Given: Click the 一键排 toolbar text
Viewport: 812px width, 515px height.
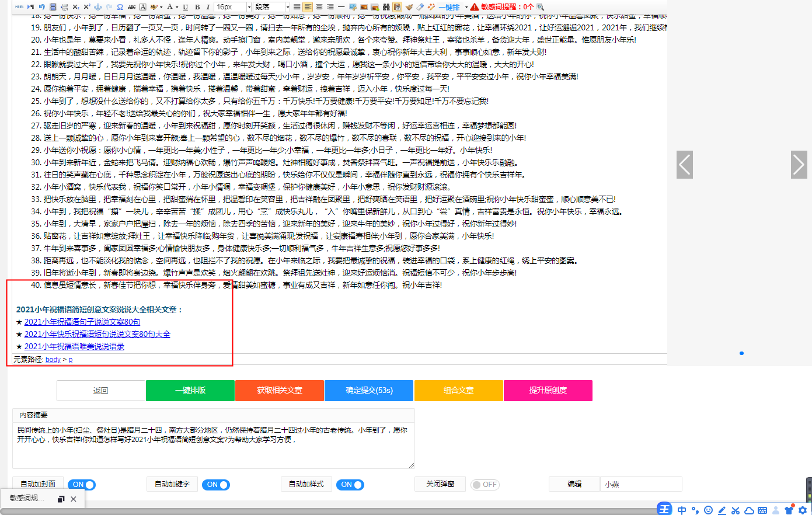Looking at the screenshot, I should [x=449, y=7].
